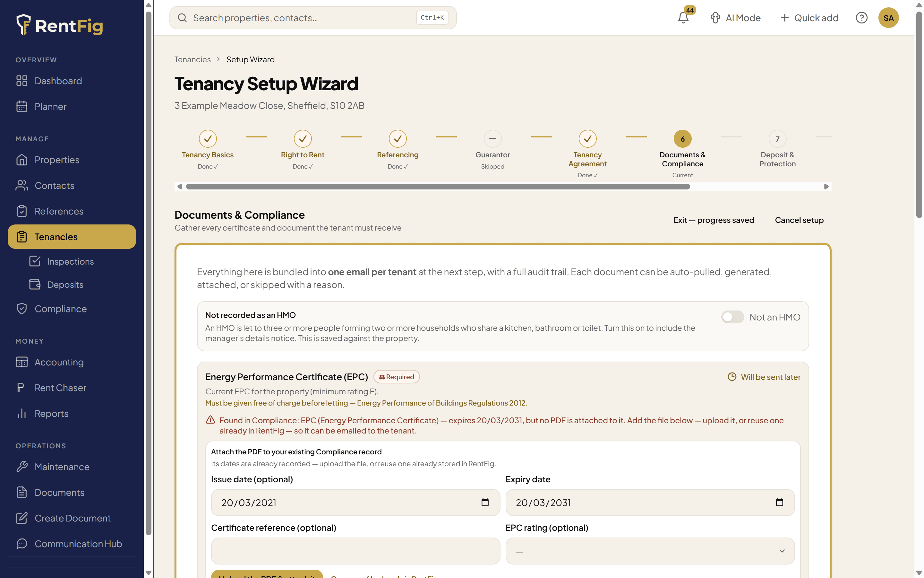Click the breadcrumb chevron after Tenancies
The height and width of the screenshot is (578, 924).
click(218, 59)
